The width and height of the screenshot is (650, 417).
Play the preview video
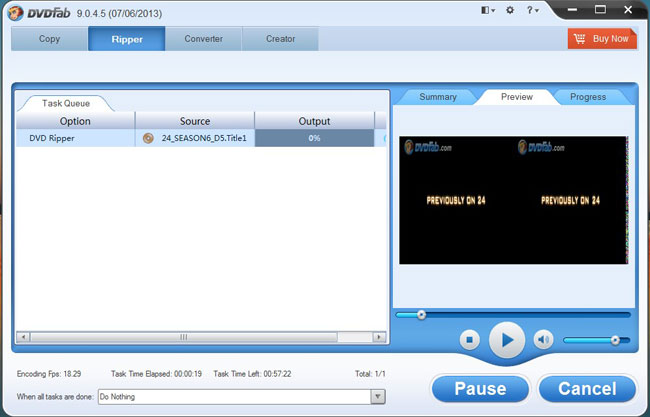[507, 340]
